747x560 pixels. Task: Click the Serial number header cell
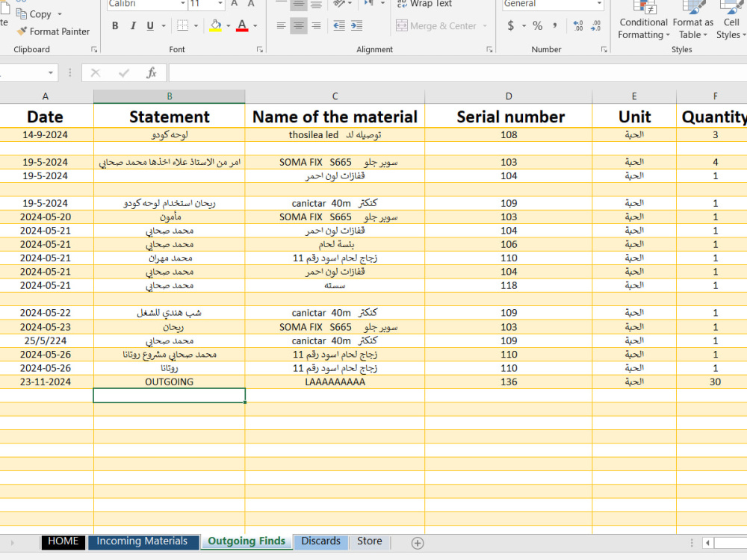pyautogui.click(x=508, y=116)
